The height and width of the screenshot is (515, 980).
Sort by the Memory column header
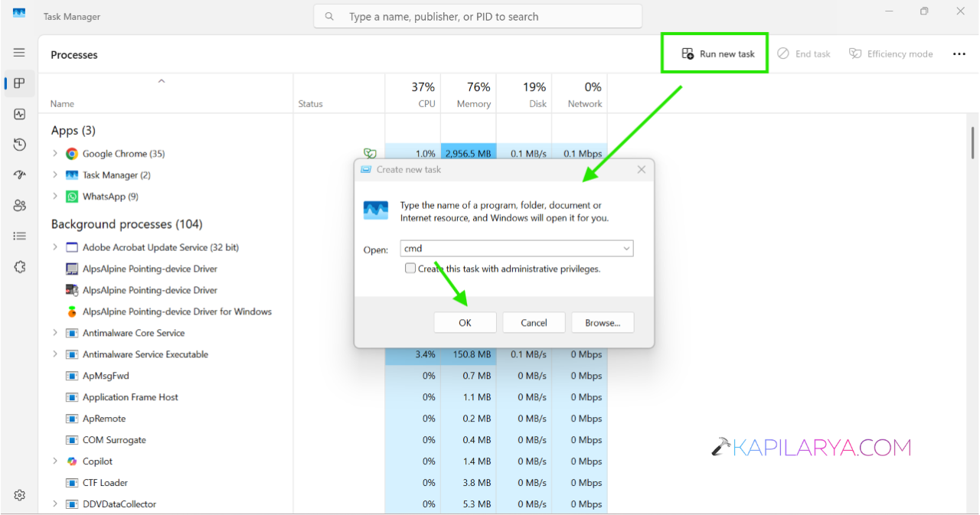click(469, 94)
